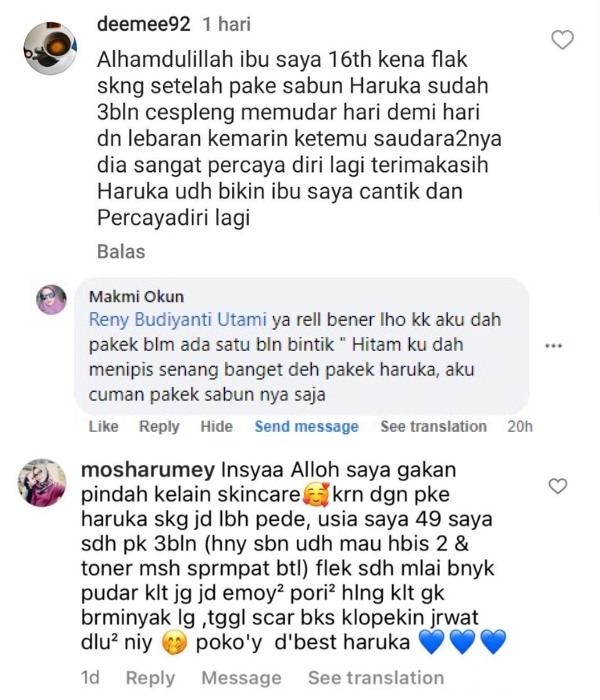
Task: Click the Reny Budiyanti Utami mention
Action: tap(177, 320)
